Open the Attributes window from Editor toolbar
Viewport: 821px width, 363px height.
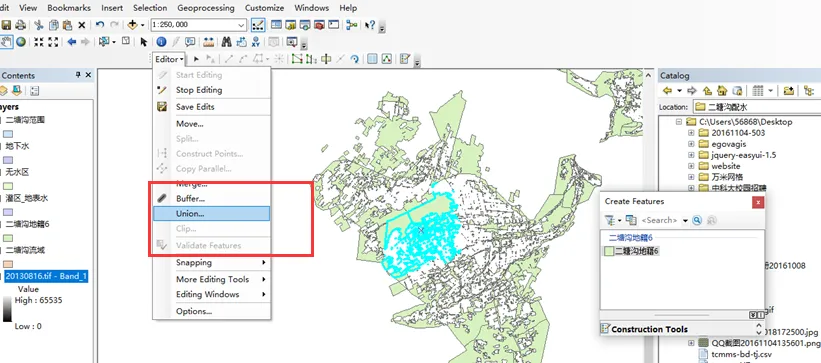[372, 59]
